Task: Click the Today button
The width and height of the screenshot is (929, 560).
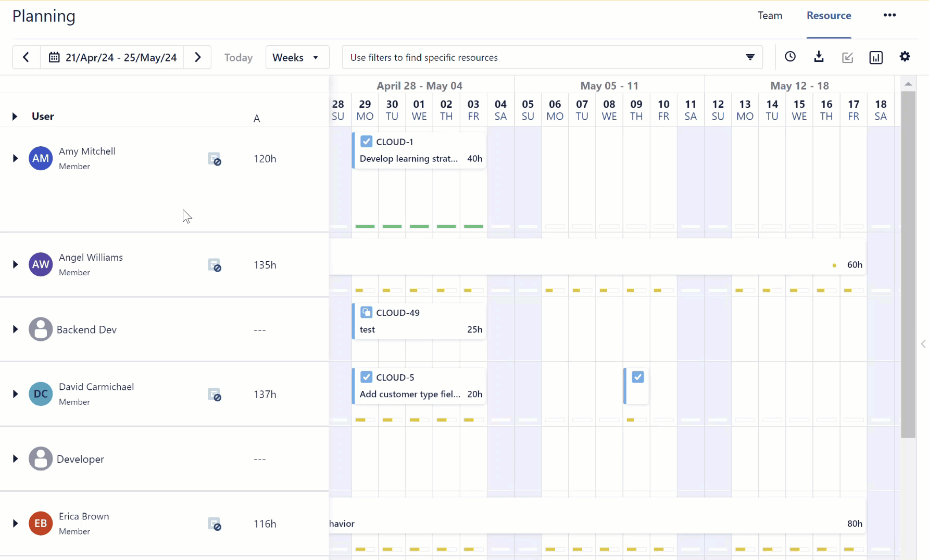Action: click(238, 57)
